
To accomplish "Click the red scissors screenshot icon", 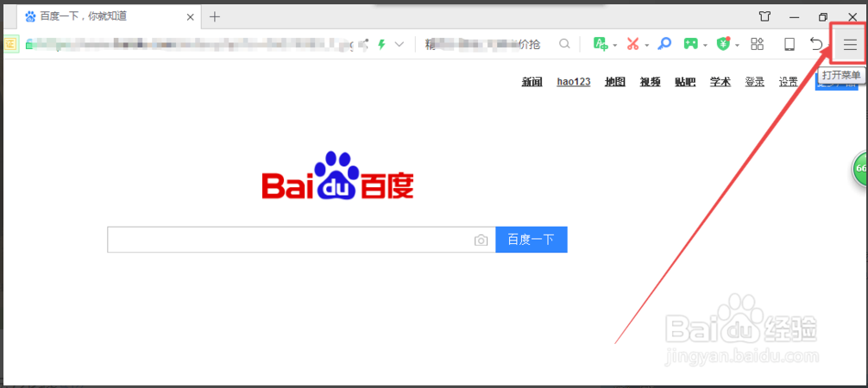I will (x=632, y=44).
